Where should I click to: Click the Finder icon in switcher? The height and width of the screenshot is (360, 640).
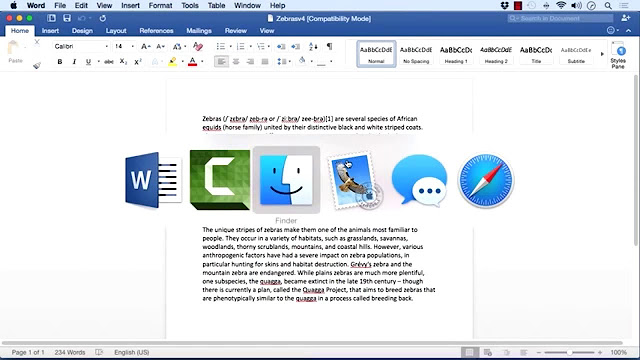click(286, 180)
